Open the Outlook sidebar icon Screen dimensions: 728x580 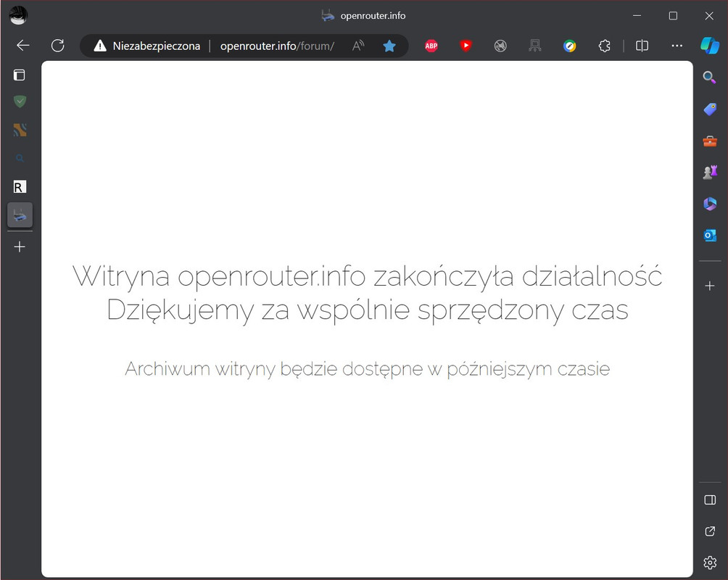click(710, 236)
